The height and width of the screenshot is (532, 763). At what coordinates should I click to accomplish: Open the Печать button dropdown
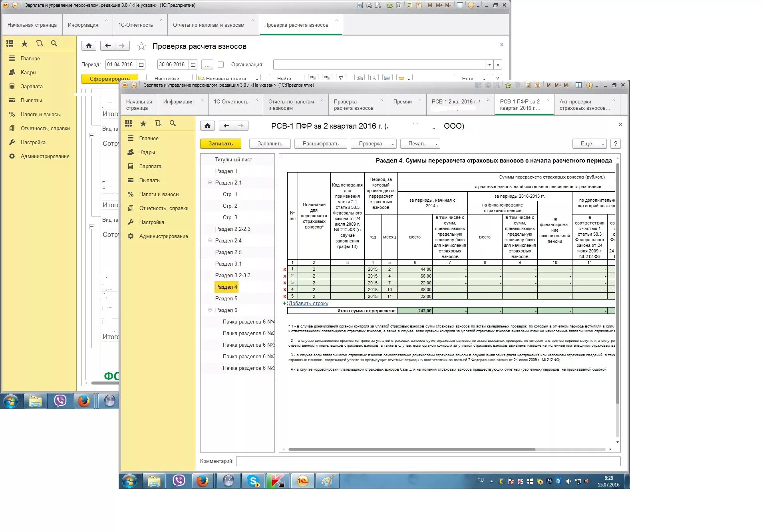tap(436, 144)
